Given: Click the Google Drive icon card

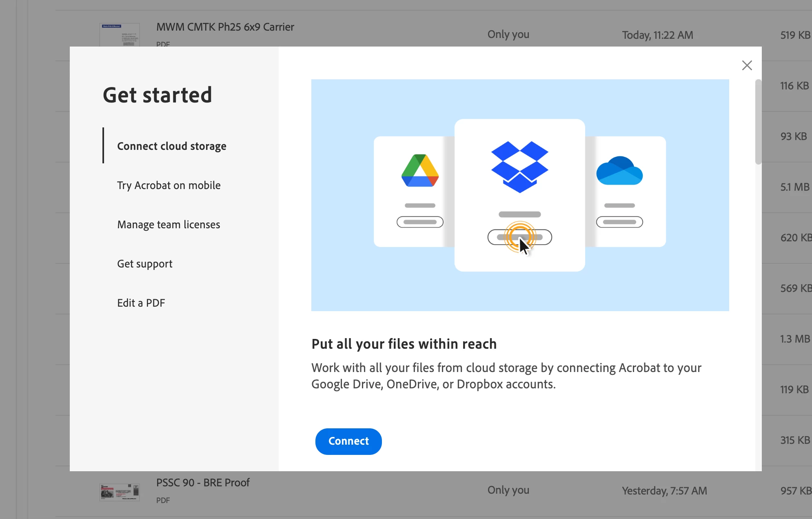Looking at the screenshot, I should pos(420,171).
